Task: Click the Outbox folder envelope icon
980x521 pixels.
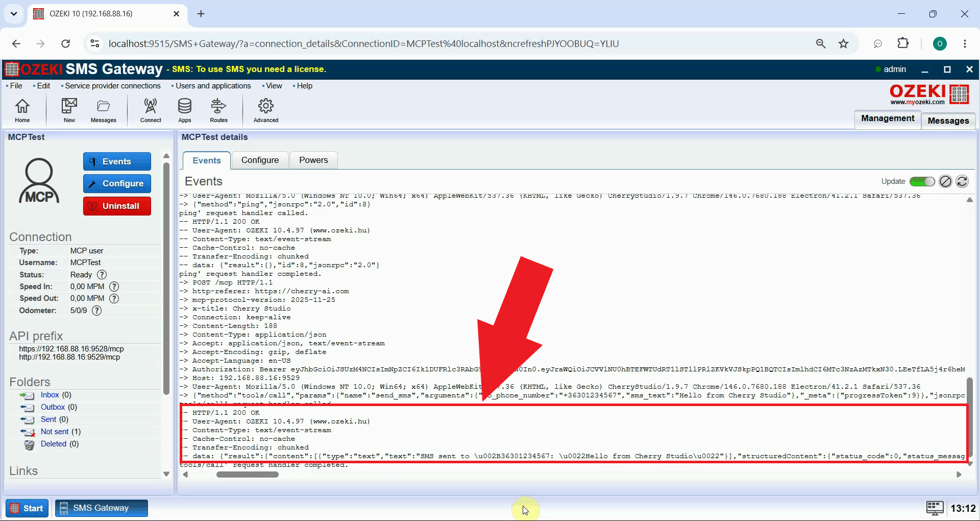Action: 27,408
